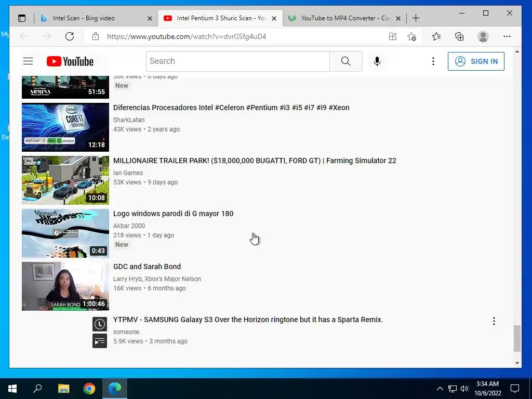This screenshot has height=399, width=532.
Task: Open the Diferencias Procesadores Intel thumbnail
Action: [x=65, y=127]
